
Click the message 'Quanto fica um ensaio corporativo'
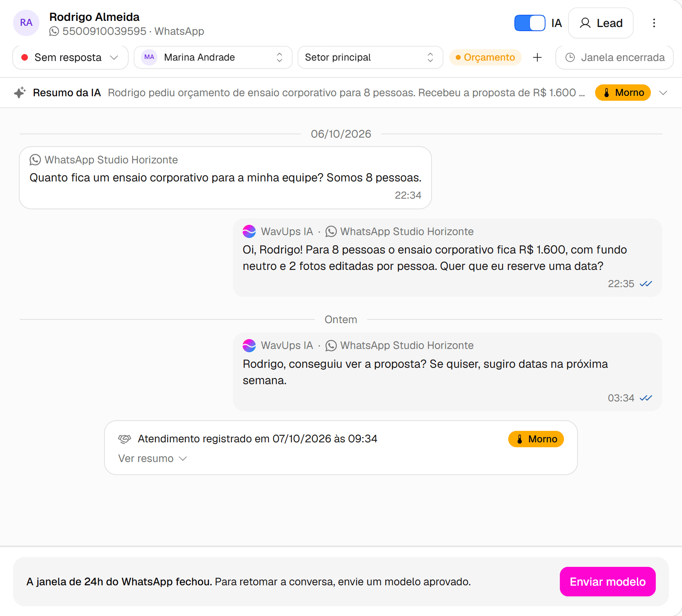(x=225, y=178)
